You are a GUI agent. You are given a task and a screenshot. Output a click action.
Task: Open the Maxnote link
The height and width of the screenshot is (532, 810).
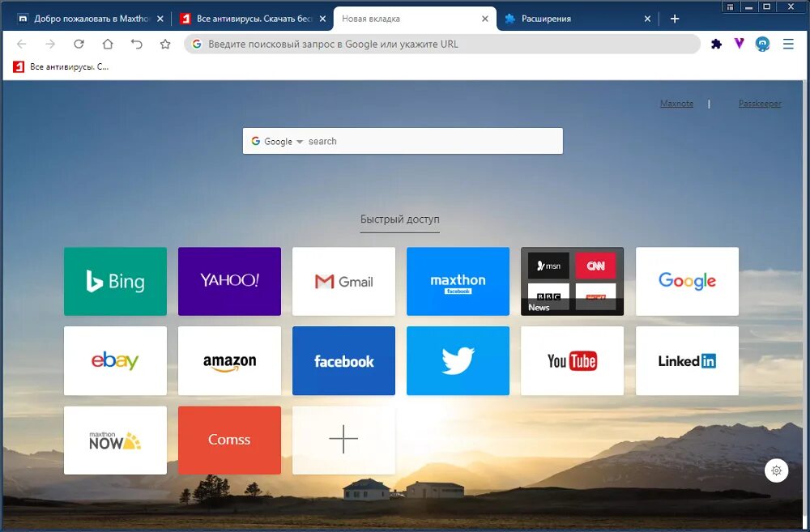676,104
